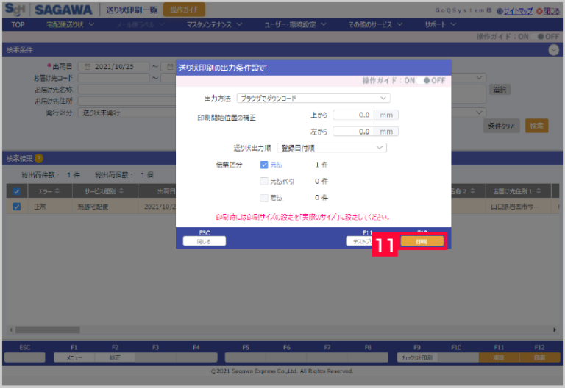Click the left arrow on the horizontal scrollbar

[x=9, y=330]
